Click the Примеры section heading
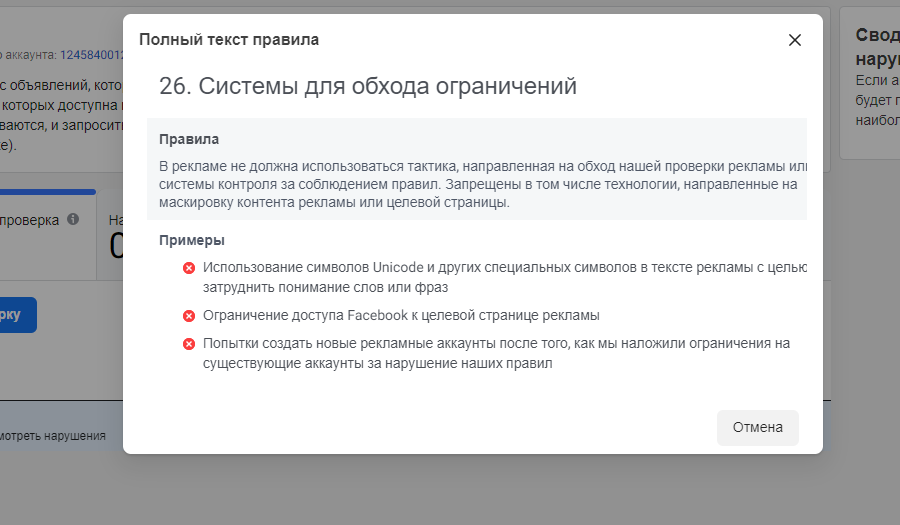Image resolution: width=900 pixels, height=525 pixels. pyautogui.click(x=192, y=240)
